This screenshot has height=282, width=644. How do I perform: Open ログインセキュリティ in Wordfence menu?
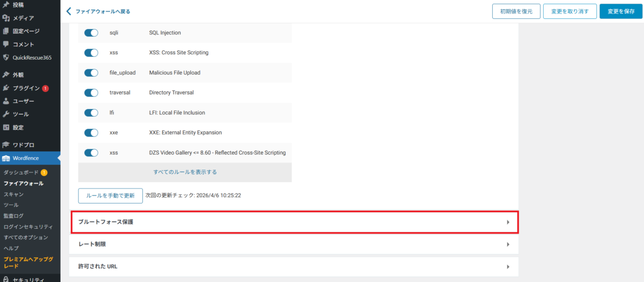[28, 226]
